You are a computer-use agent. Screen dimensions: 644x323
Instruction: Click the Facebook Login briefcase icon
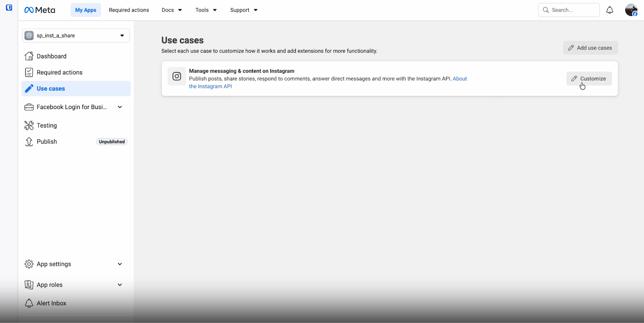29,107
